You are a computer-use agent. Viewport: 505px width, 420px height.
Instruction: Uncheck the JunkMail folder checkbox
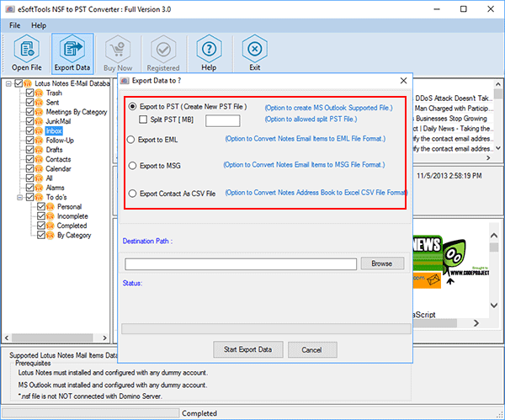(30, 121)
